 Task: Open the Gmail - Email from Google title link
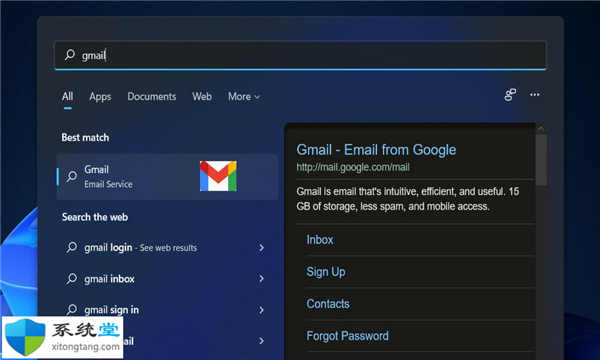376,150
